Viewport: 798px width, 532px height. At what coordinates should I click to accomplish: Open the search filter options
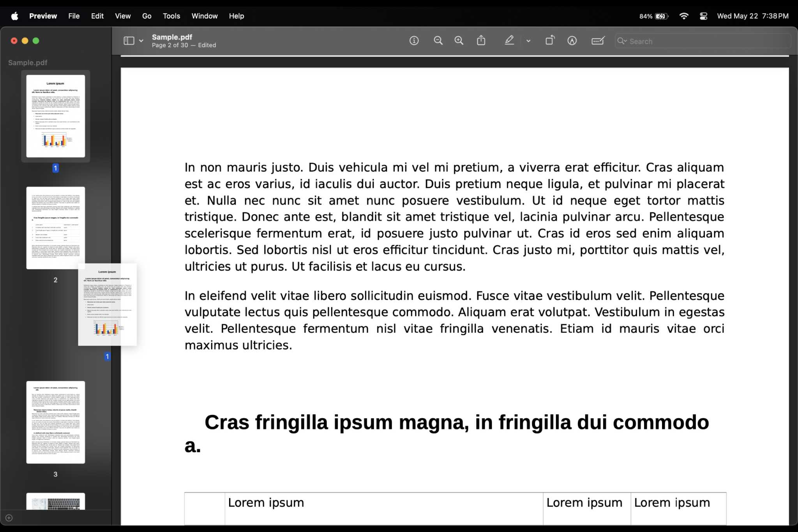pyautogui.click(x=622, y=41)
